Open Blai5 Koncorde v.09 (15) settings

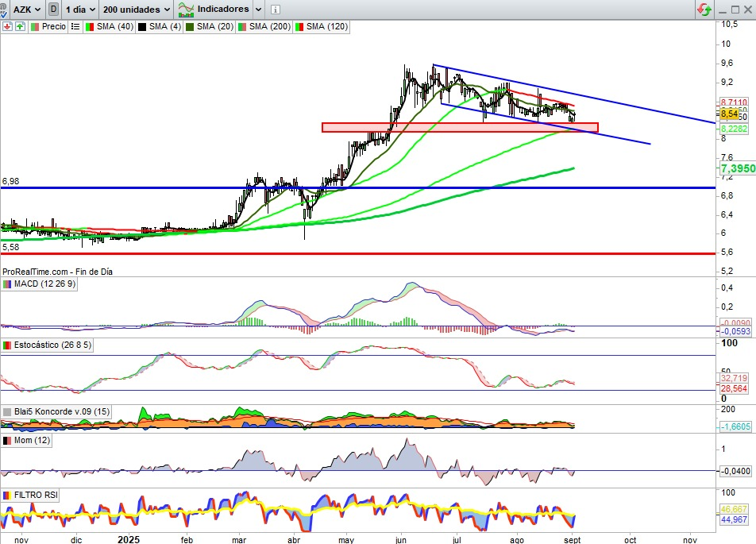[56, 411]
